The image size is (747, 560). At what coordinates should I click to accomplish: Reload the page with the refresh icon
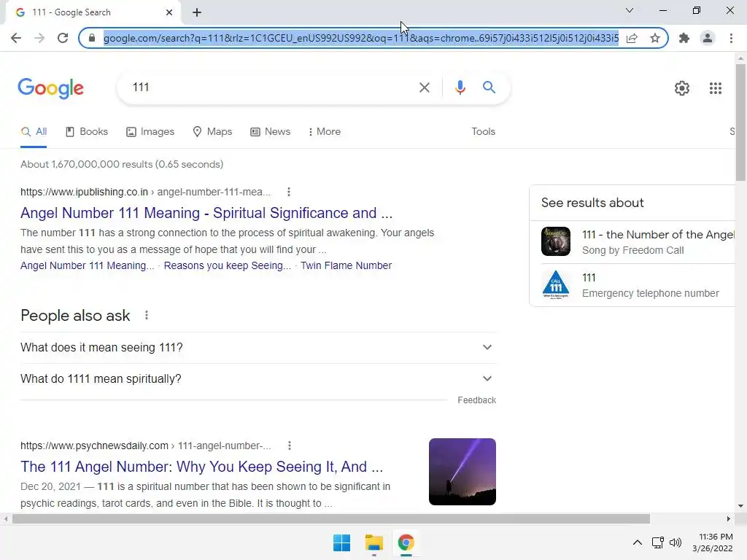tap(63, 38)
